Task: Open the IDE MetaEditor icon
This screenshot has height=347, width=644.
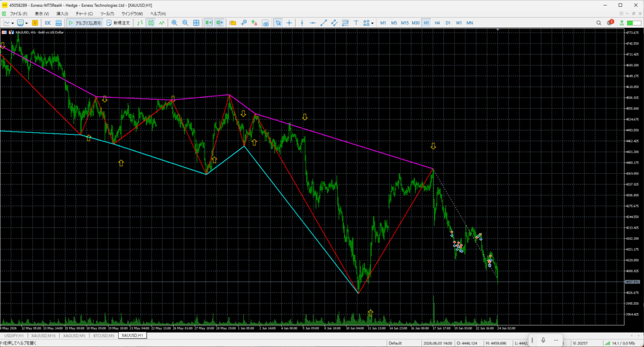Action: point(48,23)
